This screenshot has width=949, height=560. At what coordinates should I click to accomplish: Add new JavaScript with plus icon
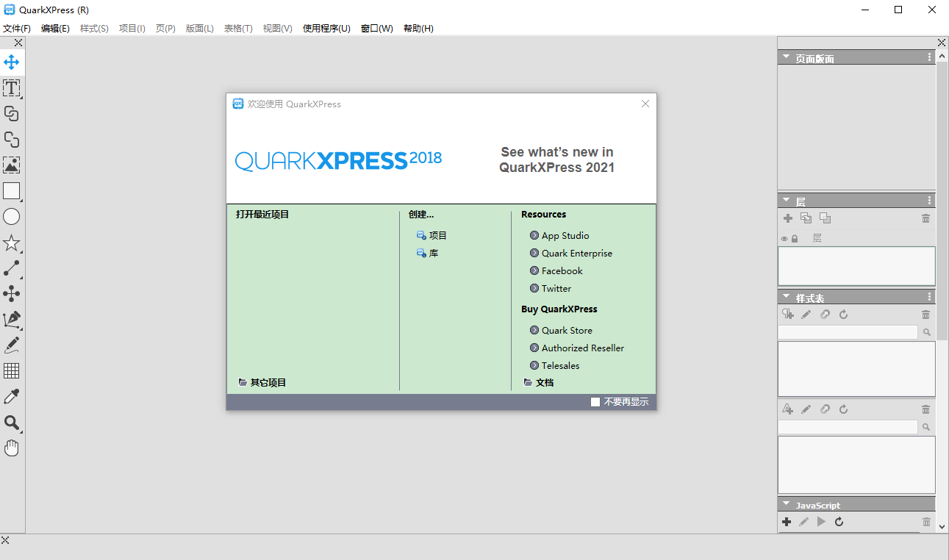787,522
